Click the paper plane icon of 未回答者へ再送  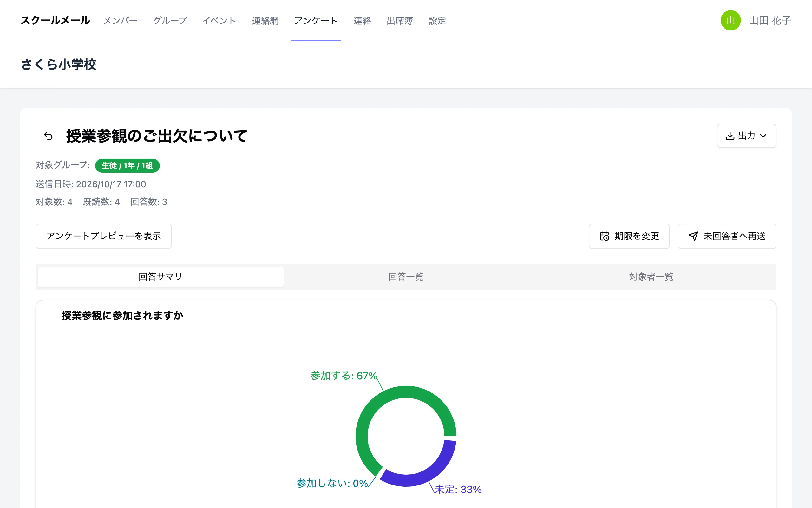click(x=693, y=236)
